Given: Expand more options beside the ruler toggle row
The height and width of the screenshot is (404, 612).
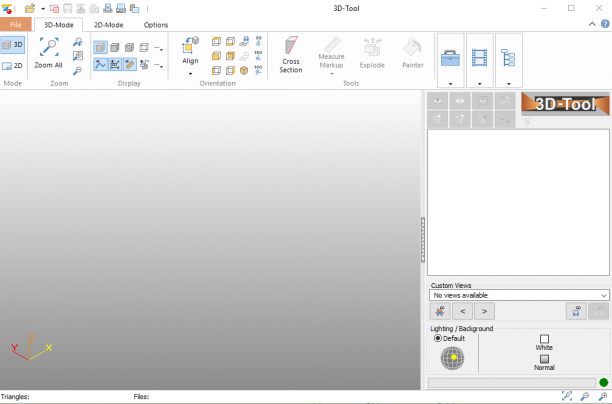Looking at the screenshot, I should coord(158,65).
